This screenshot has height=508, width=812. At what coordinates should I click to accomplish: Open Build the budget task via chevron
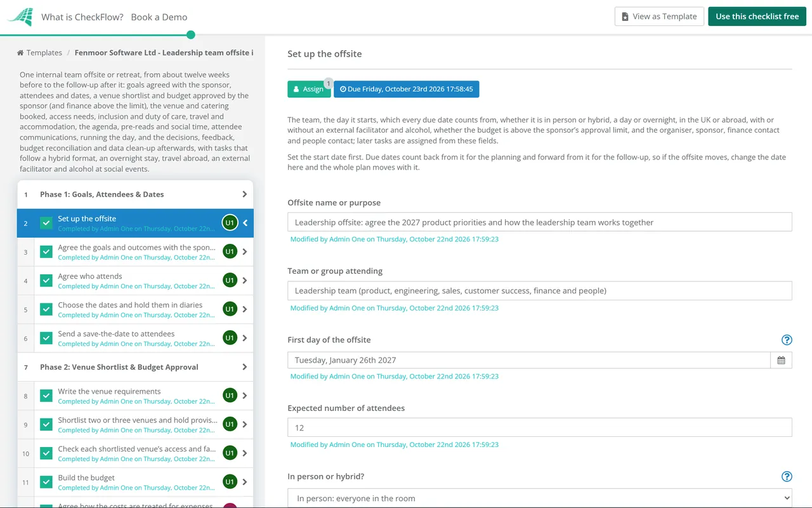tap(245, 482)
